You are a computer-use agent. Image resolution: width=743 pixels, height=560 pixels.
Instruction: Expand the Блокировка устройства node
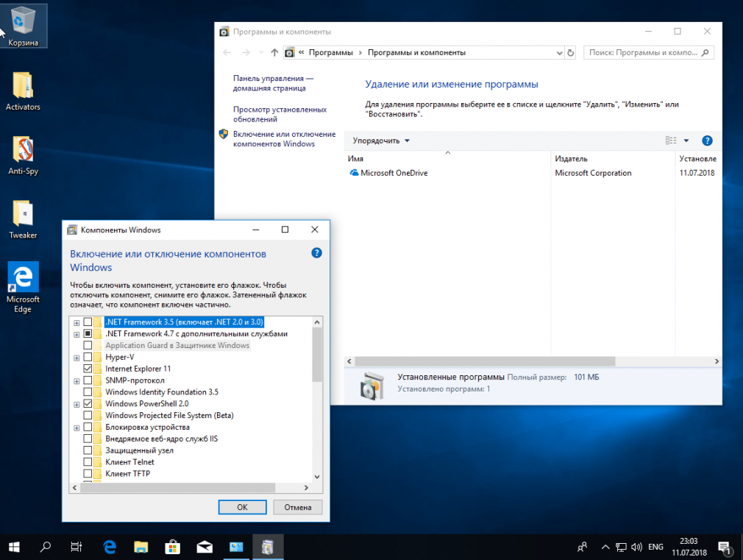77,428
